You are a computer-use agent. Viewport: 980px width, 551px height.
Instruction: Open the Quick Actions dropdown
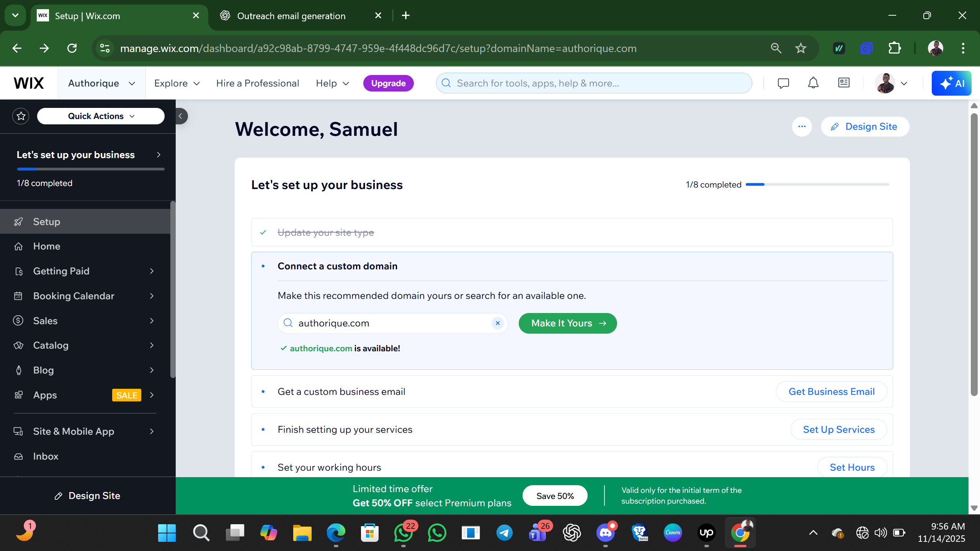[x=101, y=116]
